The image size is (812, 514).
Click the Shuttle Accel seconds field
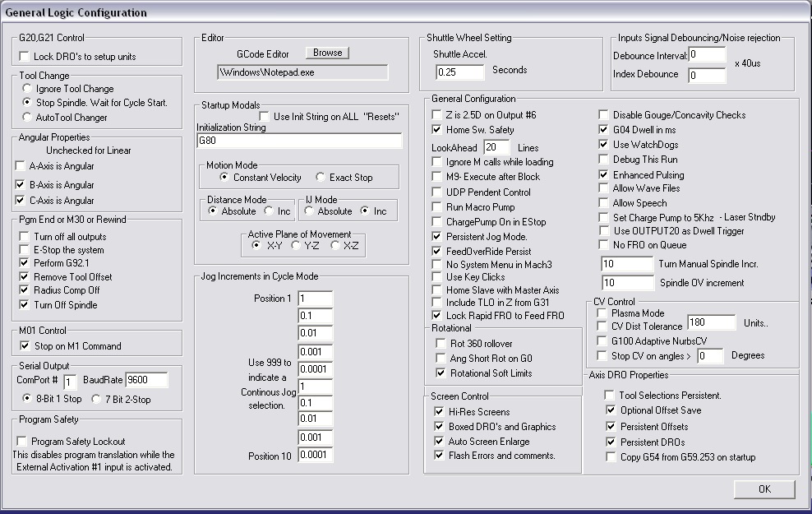tap(459, 72)
